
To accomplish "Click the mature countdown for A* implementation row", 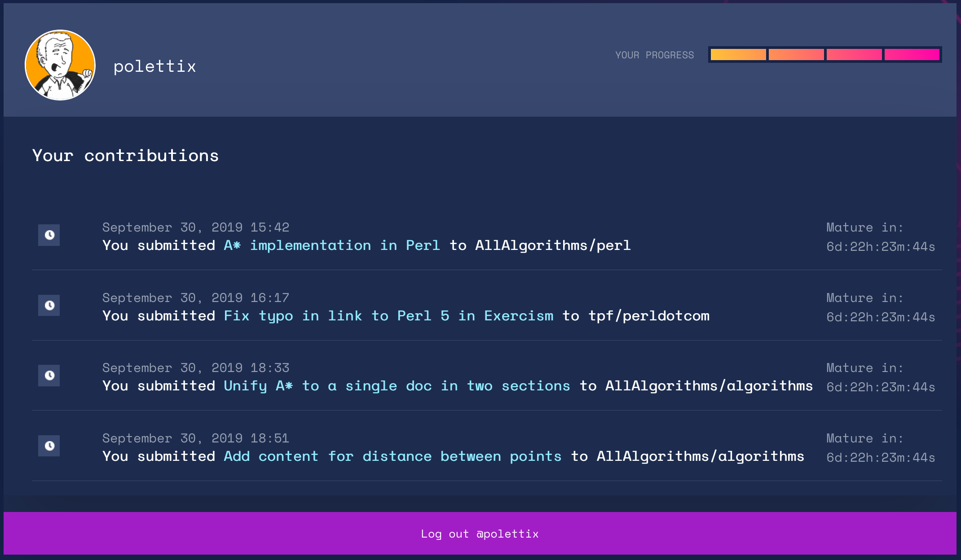I will click(881, 247).
